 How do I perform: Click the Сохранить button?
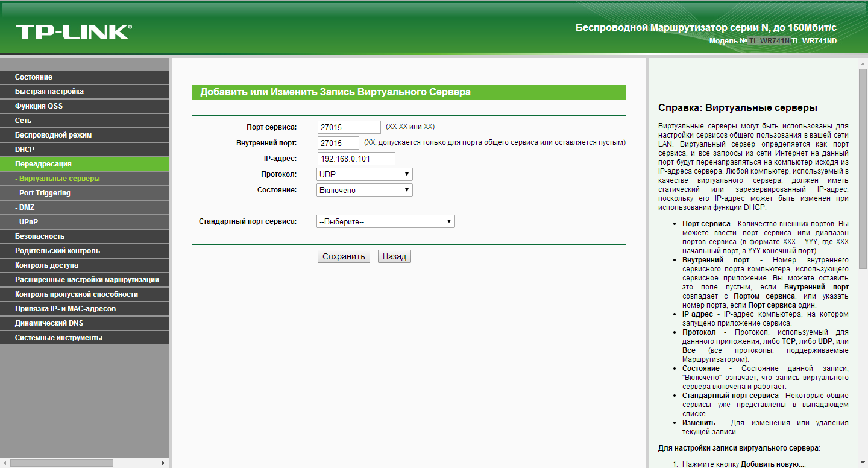tap(344, 256)
